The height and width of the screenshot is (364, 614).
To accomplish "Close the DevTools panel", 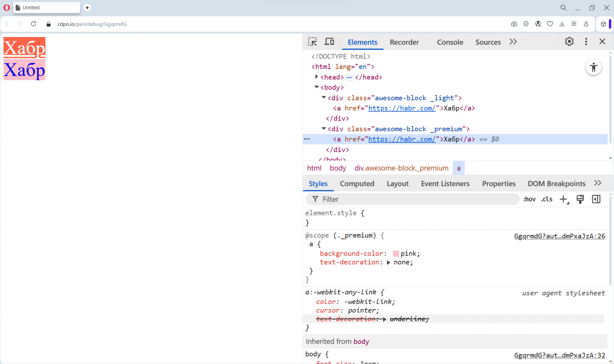I will coord(602,41).
